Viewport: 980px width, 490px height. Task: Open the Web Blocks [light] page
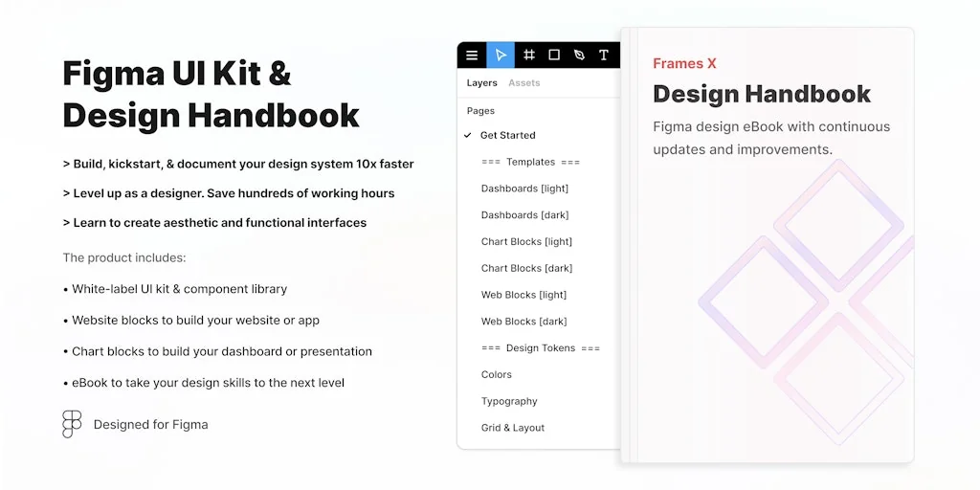coord(523,295)
